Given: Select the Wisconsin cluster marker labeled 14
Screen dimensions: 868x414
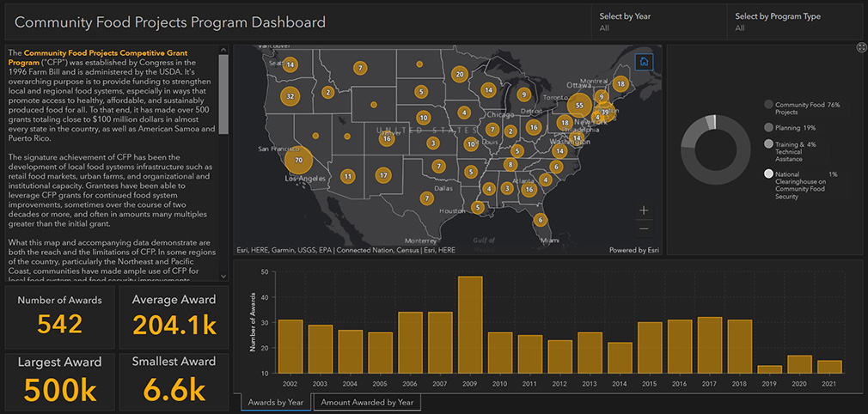Looking at the screenshot, I should click(488, 89).
